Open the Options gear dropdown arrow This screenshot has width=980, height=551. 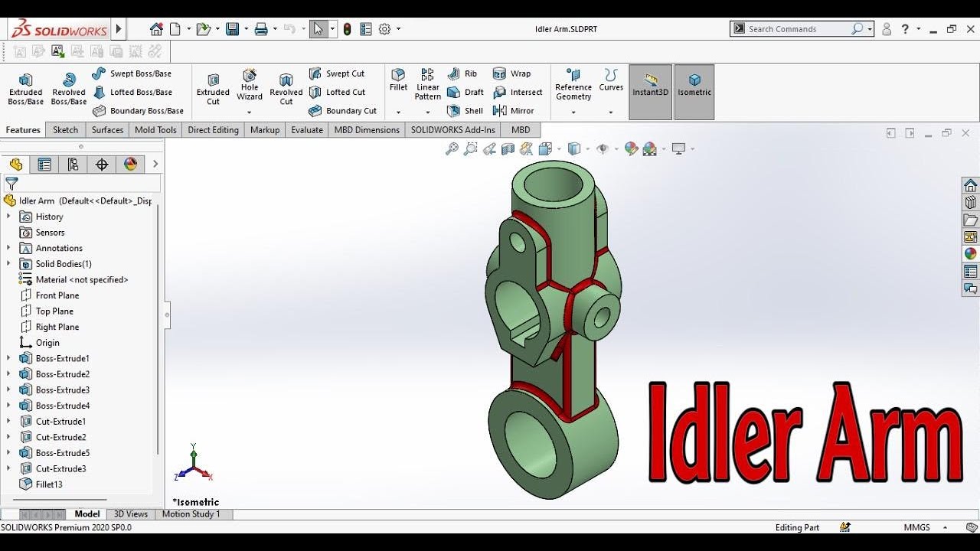(x=398, y=29)
